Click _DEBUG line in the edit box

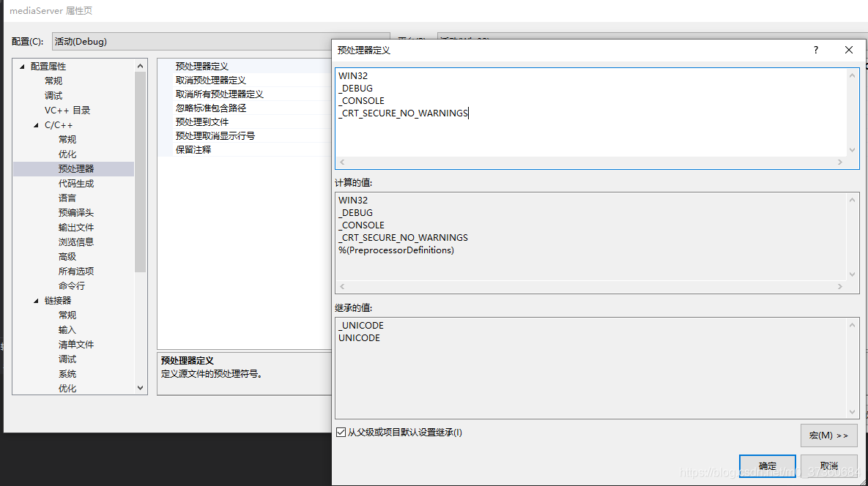(355, 88)
